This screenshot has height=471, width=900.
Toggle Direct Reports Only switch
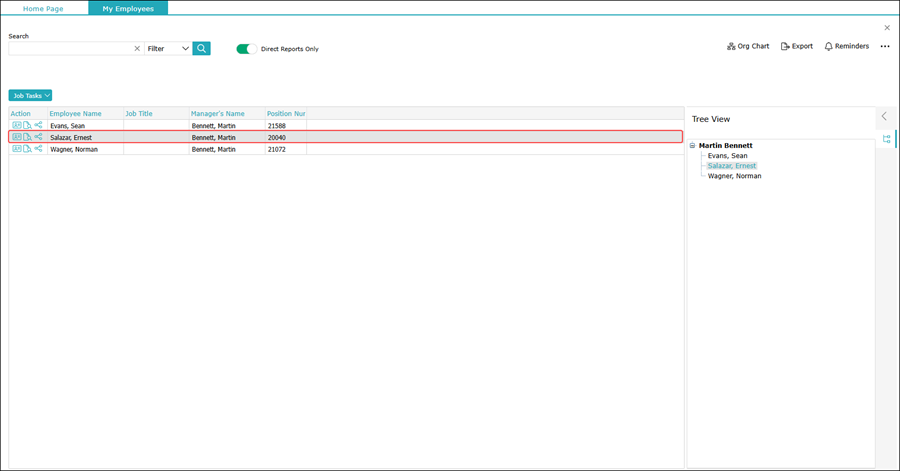click(x=246, y=48)
